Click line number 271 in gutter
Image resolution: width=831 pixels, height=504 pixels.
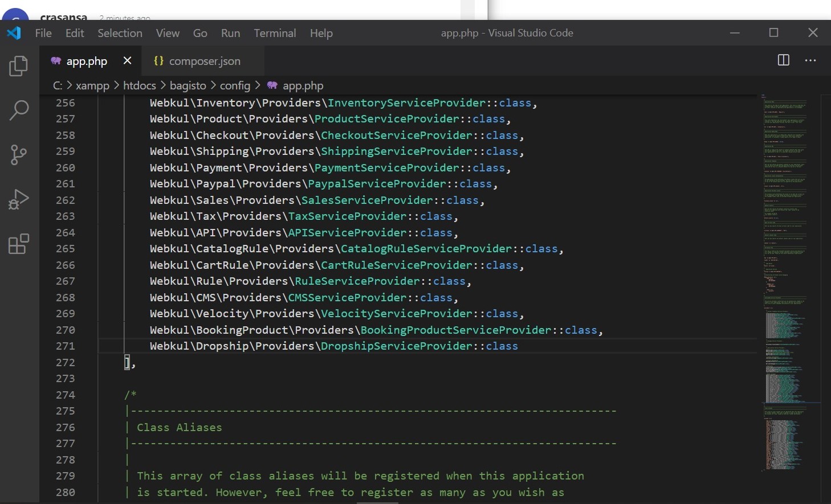pyautogui.click(x=65, y=346)
